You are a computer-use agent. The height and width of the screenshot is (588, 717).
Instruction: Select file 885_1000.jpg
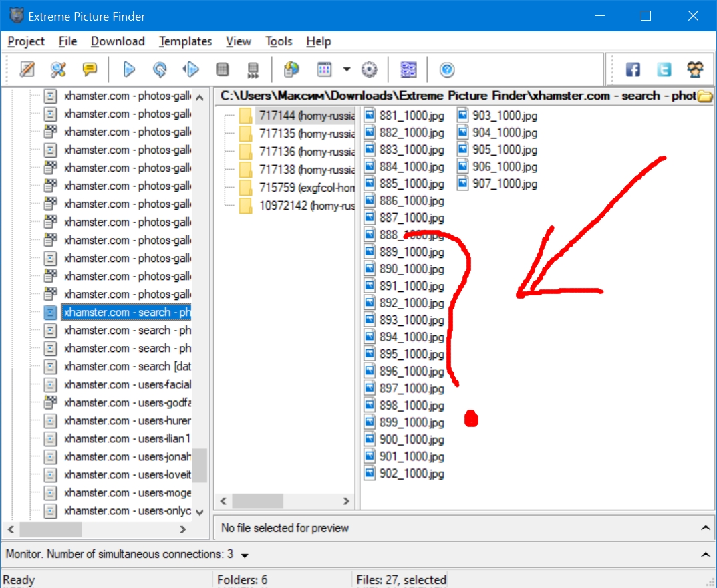tap(412, 183)
